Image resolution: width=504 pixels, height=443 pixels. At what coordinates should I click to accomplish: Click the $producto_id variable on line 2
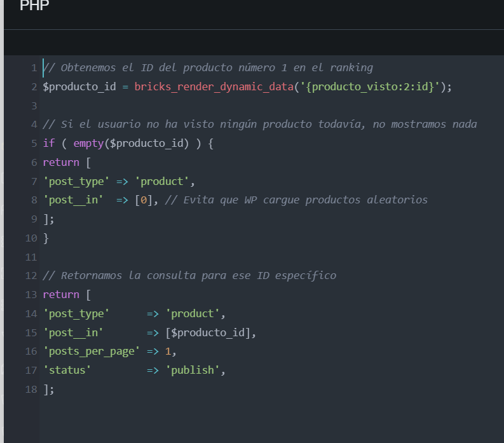79,87
